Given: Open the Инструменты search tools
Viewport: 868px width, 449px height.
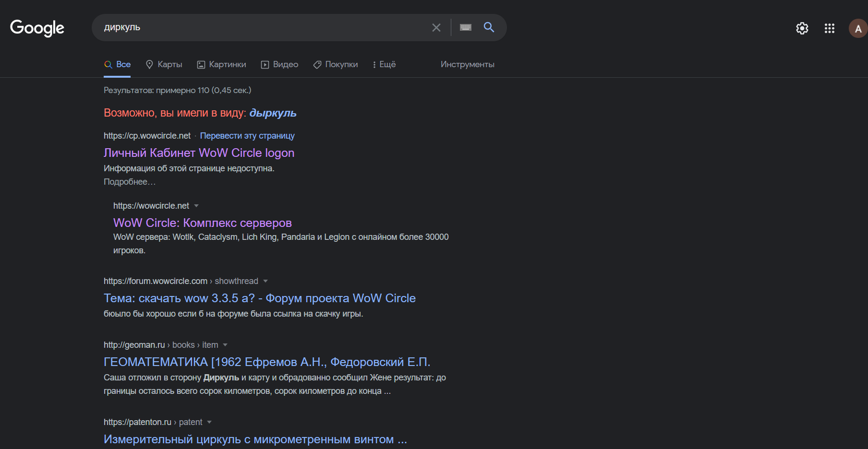Looking at the screenshot, I should coord(468,64).
